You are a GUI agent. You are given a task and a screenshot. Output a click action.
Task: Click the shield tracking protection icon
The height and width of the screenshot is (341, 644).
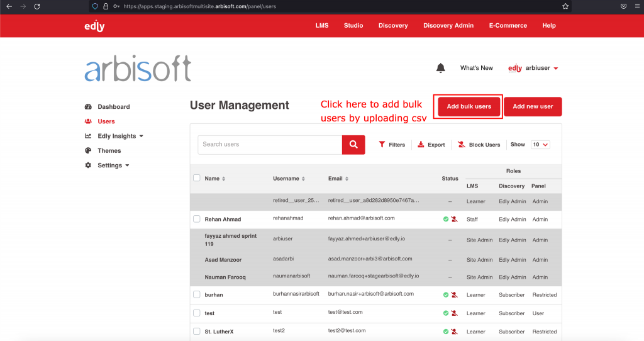click(x=96, y=6)
